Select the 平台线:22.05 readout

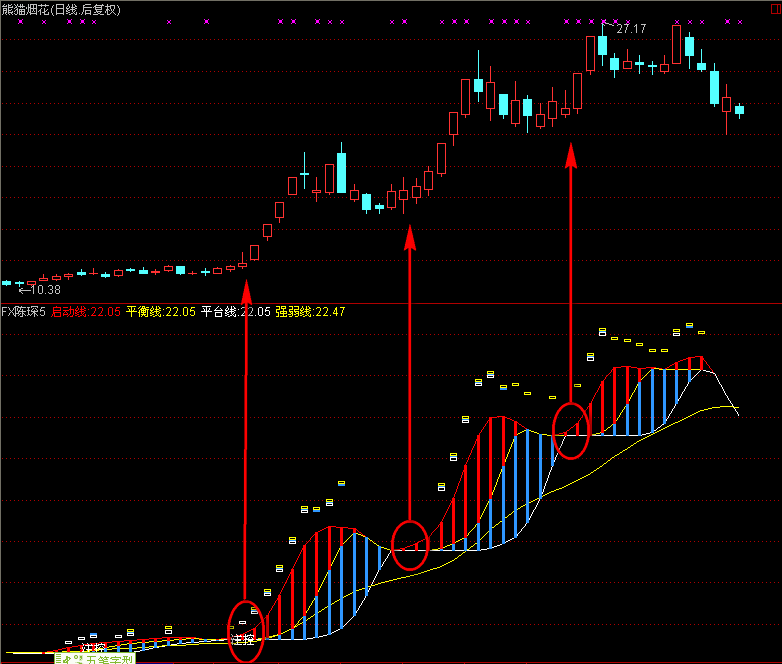235,312
